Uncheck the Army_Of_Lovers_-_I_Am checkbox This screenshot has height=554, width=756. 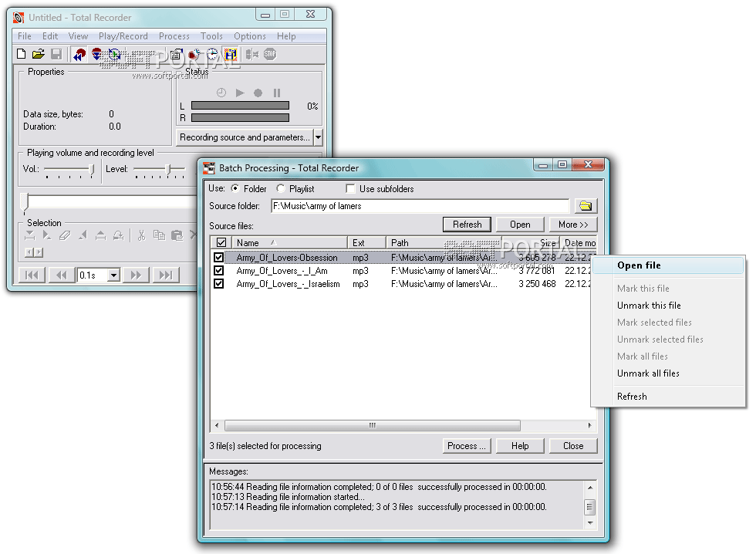219,271
